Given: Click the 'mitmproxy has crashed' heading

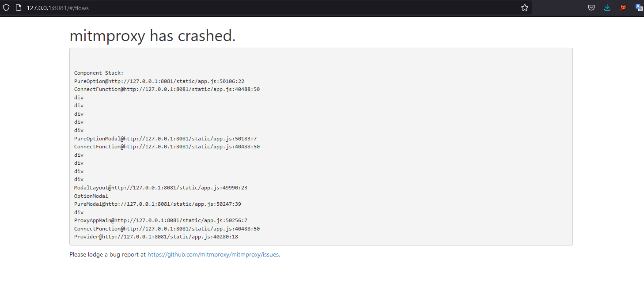Looking at the screenshot, I should coord(152,36).
